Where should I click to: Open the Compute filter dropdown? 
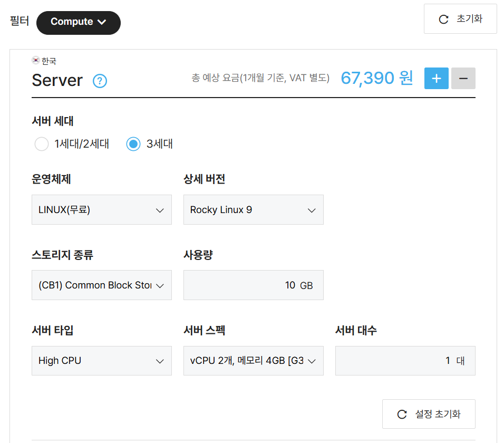(x=79, y=23)
